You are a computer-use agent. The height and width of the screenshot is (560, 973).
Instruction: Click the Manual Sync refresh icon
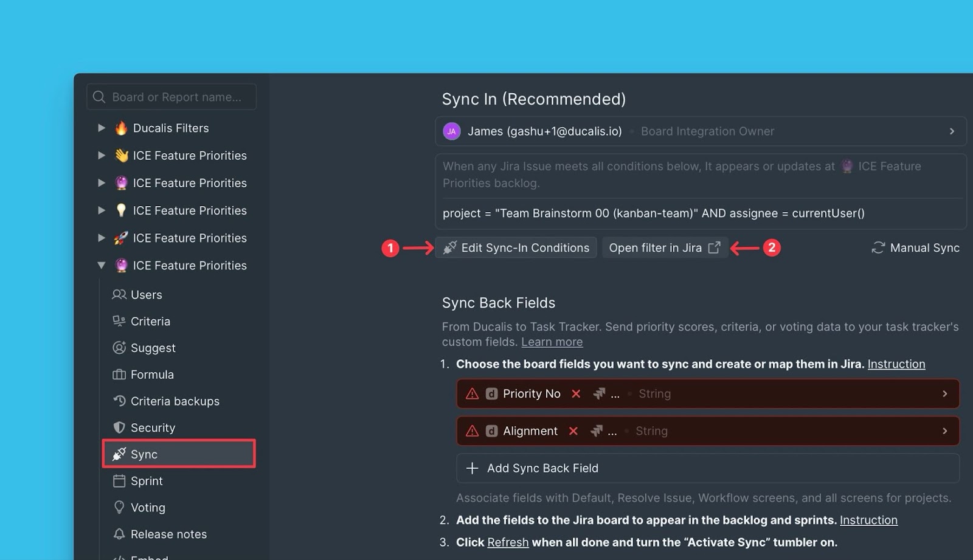[x=878, y=247]
